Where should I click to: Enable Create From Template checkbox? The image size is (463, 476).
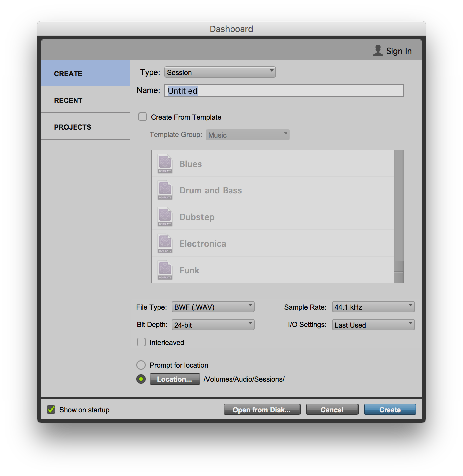point(143,117)
